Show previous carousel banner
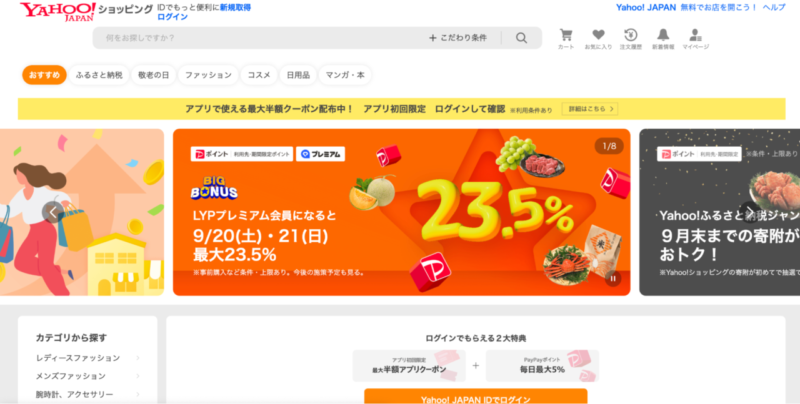 [53, 212]
